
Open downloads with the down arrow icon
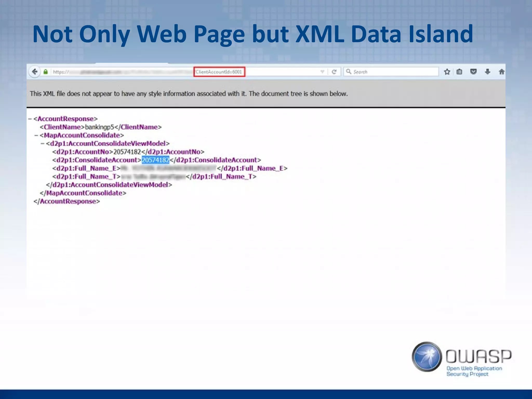[x=488, y=72]
